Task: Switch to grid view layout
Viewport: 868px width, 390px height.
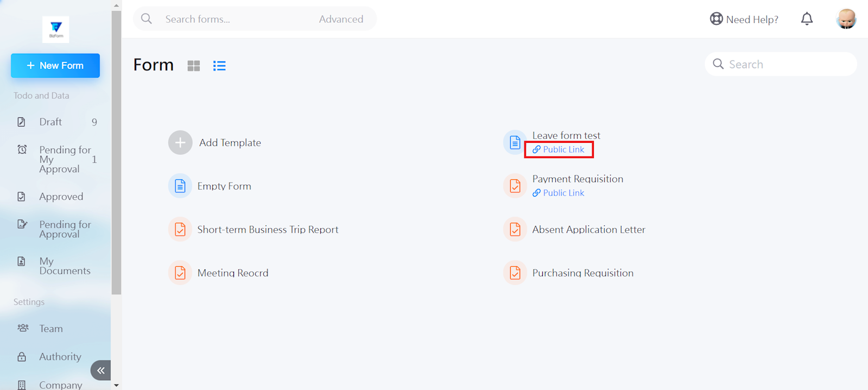Action: pos(194,66)
